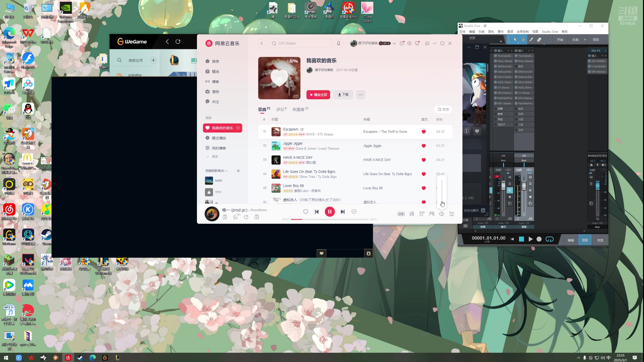The width and height of the screenshot is (644, 362).
Task: Open the 乐曲 page dropdown arrow in Studio One
Action: coord(585,40)
